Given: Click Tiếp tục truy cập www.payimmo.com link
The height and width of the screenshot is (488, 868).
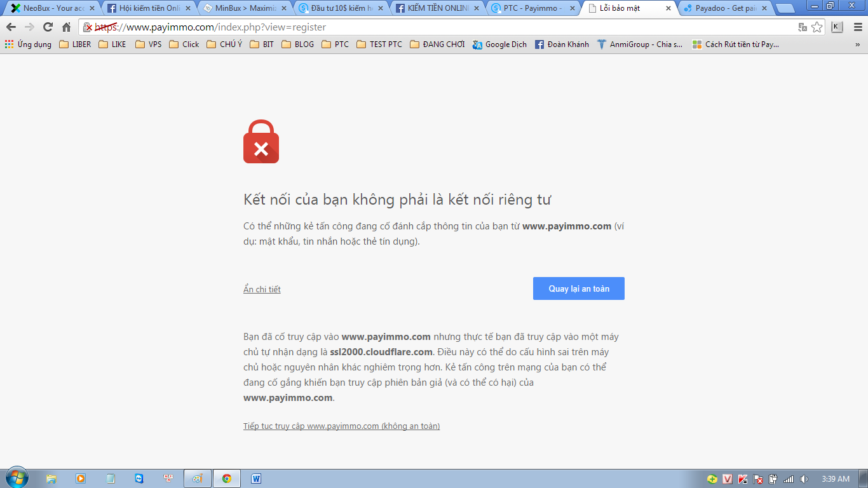Looking at the screenshot, I should coord(341,426).
